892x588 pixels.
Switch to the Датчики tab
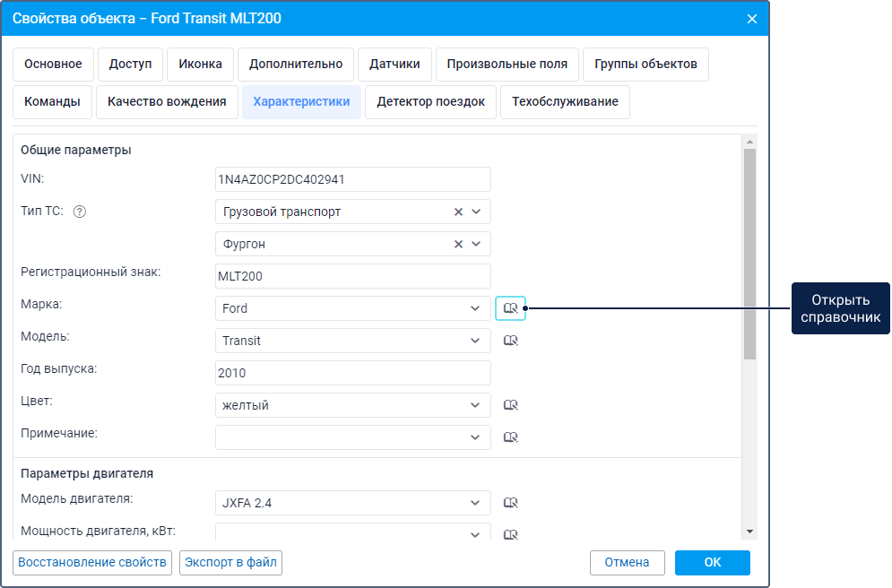(395, 65)
